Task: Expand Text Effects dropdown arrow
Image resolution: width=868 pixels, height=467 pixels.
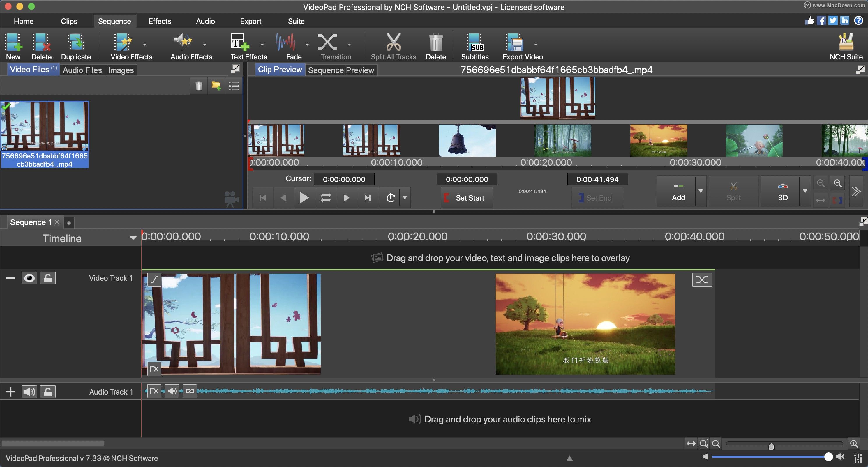Action: 262,44
